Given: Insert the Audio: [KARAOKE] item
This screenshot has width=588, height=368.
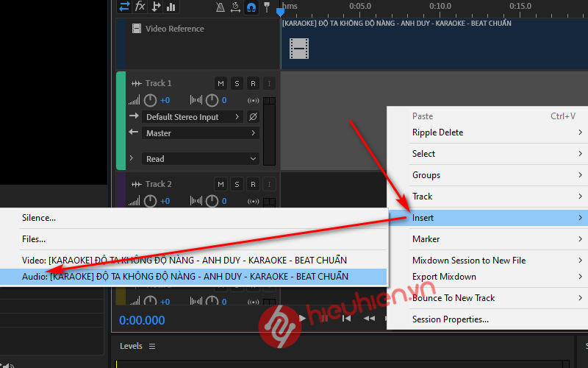Looking at the screenshot, I should [x=193, y=277].
